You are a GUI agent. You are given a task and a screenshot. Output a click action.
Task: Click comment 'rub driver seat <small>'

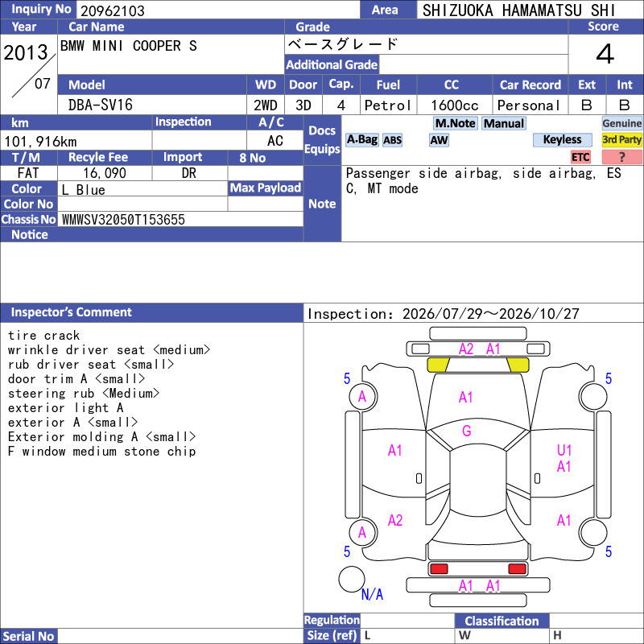tap(91, 365)
